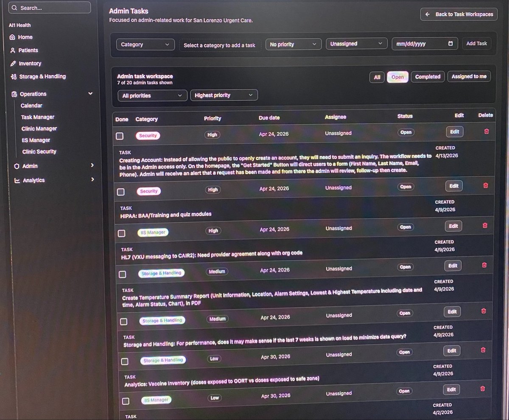This screenshot has width=509, height=420.
Task: Edit the Analytics Vaccine Inventory task
Action: 452,350
